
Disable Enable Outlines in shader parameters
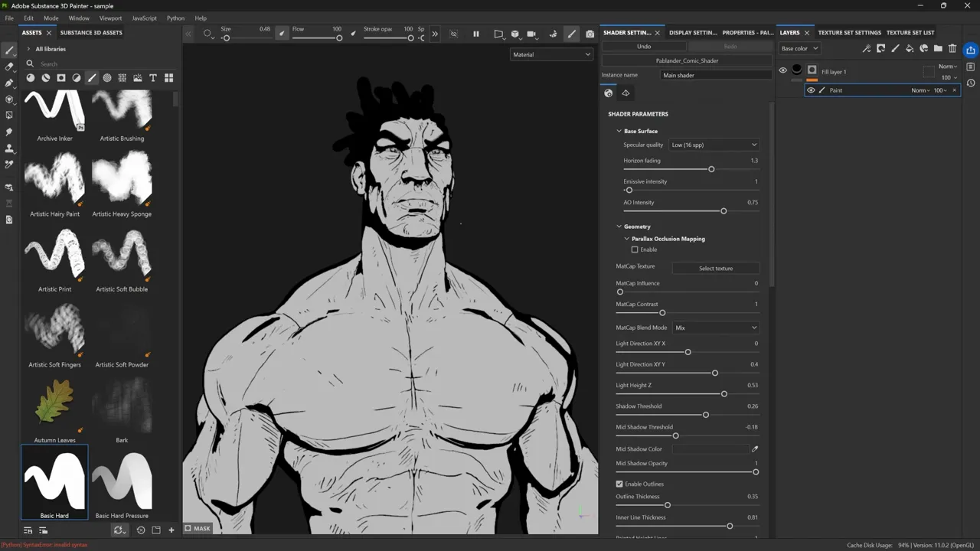(x=619, y=484)
